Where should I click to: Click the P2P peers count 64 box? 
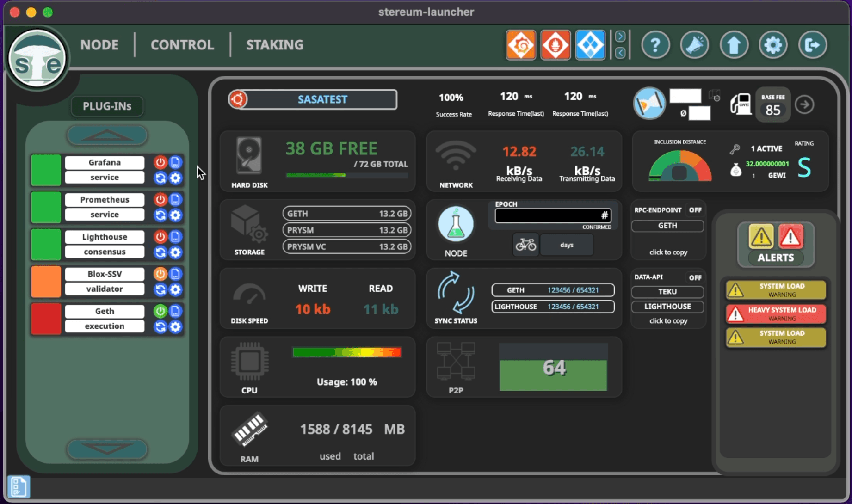click(x=553, y=367)
